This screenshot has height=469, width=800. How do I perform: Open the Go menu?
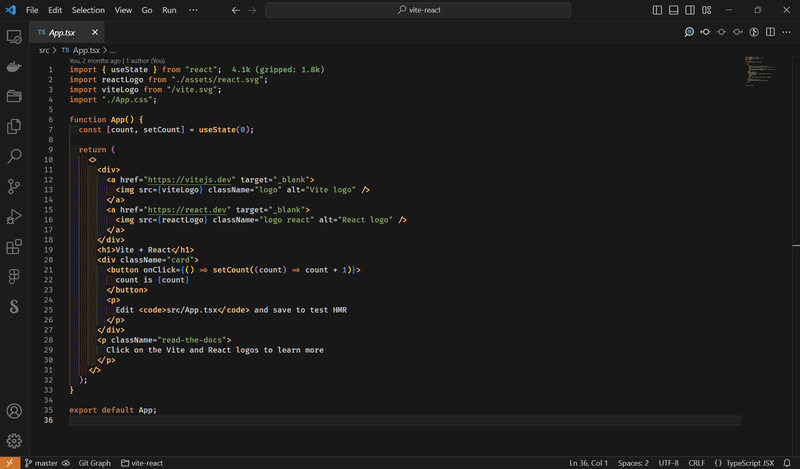[147, 10]
